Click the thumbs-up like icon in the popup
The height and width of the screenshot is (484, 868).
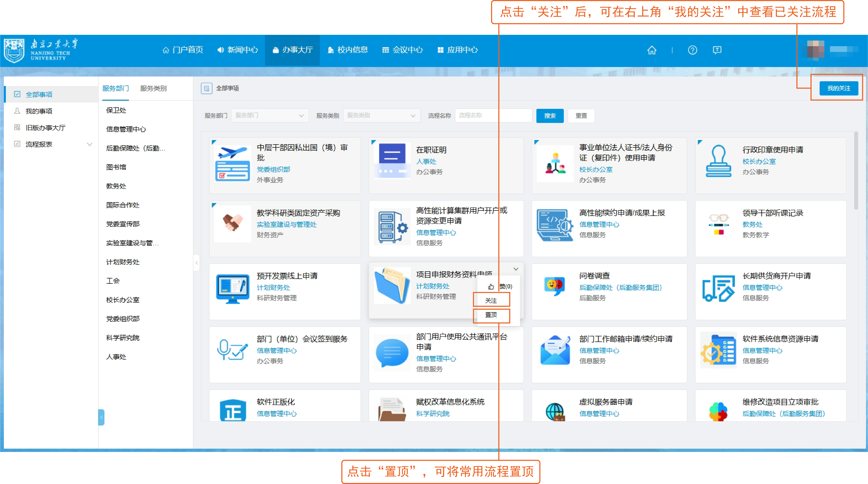pos(491,287)
